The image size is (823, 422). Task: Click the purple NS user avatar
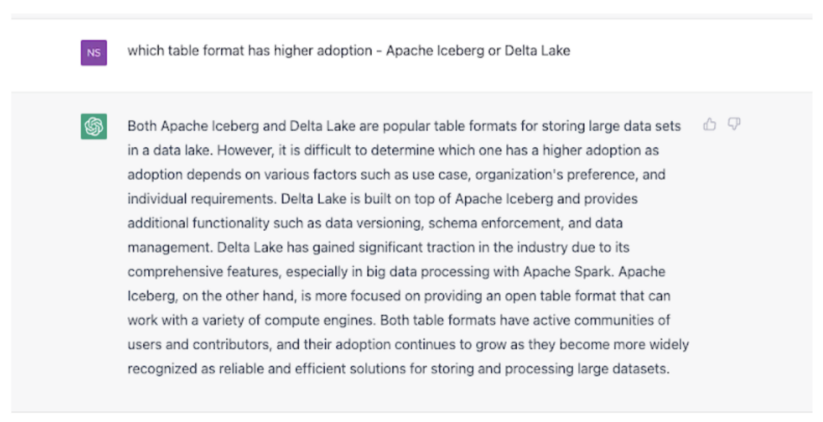[94, 52]
